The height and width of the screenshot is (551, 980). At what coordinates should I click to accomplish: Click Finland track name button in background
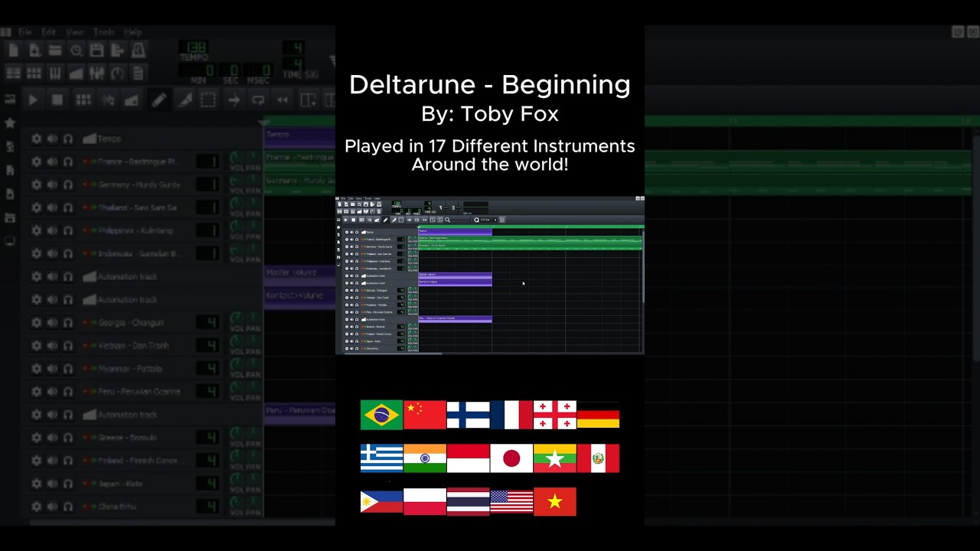[x=130, y=460]
